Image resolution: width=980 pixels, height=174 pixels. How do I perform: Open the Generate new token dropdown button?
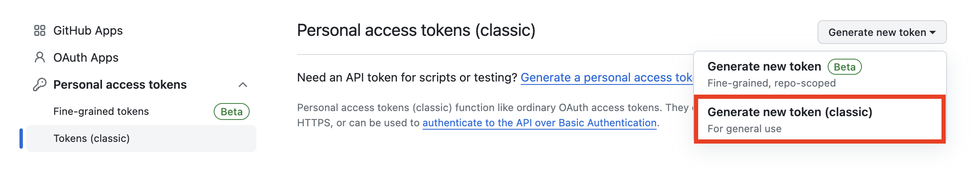(x=882, y=32)
